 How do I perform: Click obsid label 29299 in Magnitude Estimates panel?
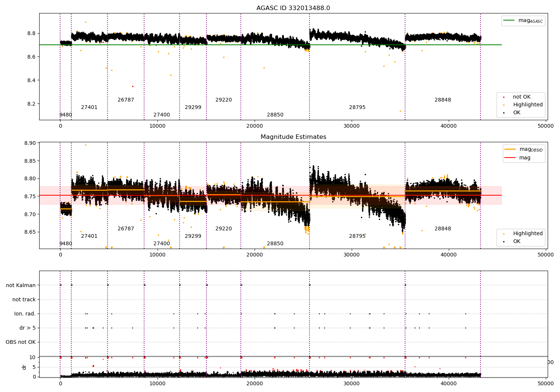point(193,236)
